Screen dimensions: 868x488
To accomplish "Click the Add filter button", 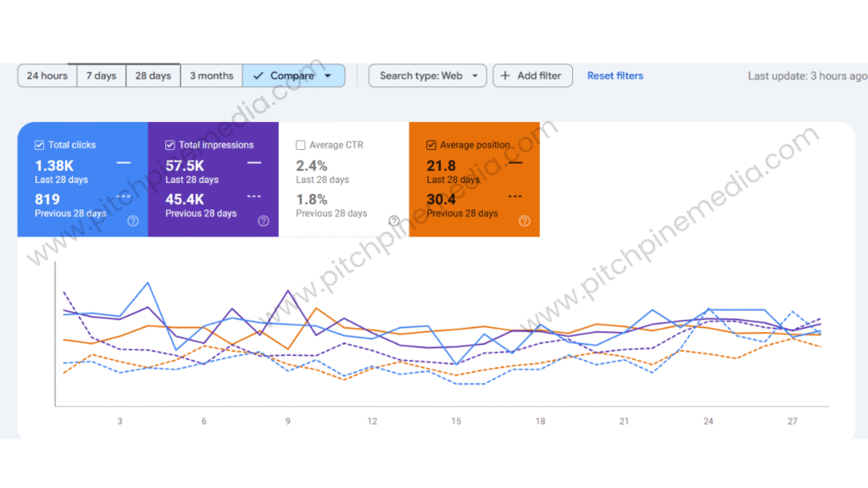I will tap(532, 75).
